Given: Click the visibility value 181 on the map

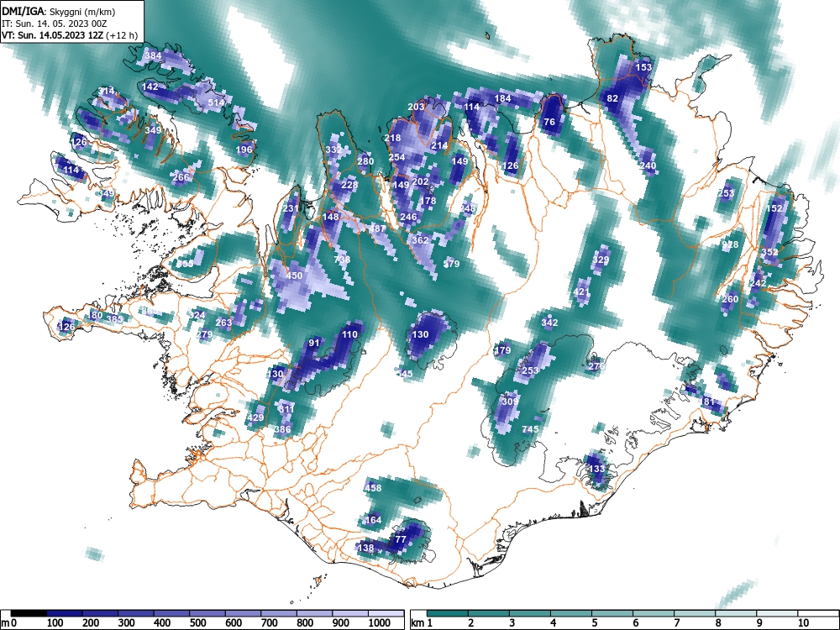Looking at the screenshot, I should point(706,402).
